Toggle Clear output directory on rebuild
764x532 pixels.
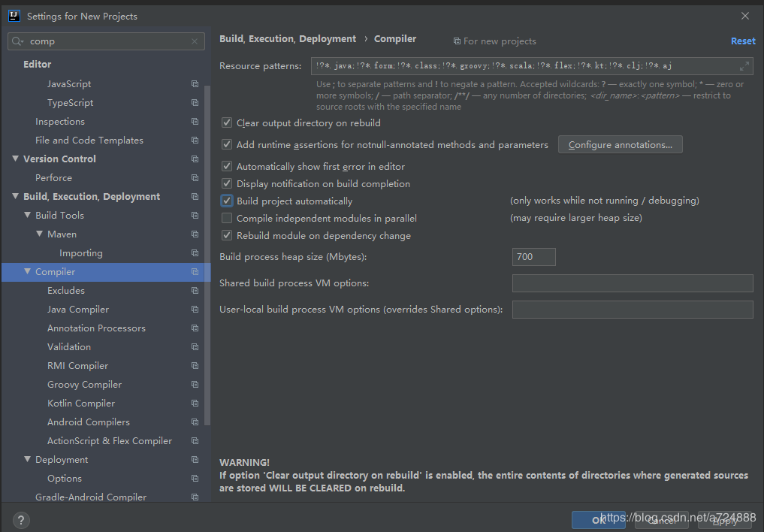point(227,122)
